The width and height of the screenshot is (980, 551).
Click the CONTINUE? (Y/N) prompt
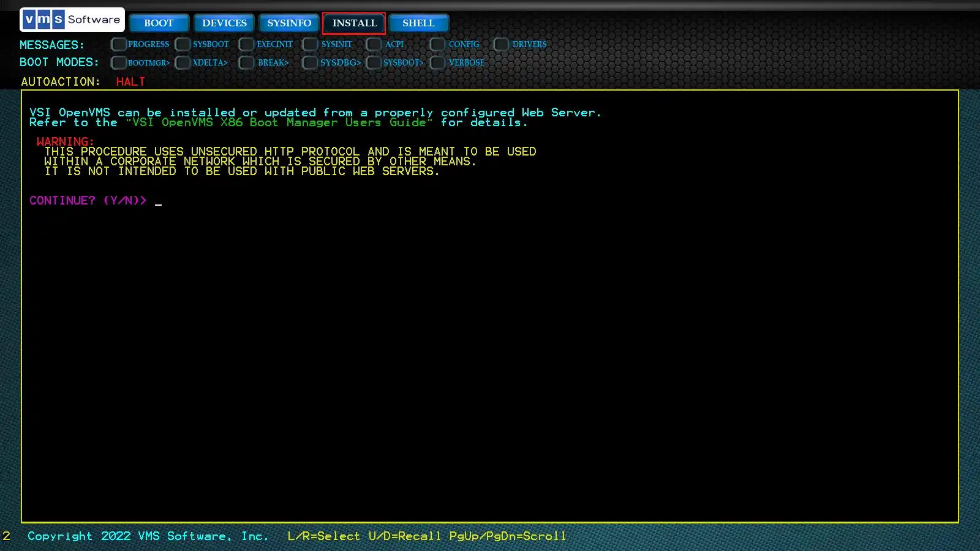[x=88, y=200]
